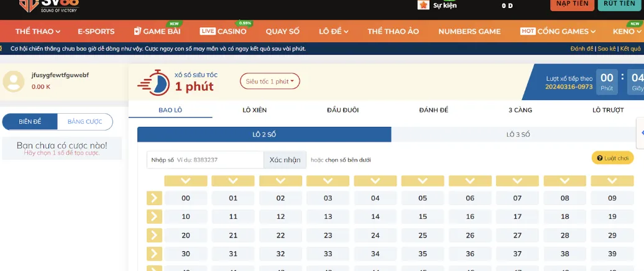Switch to the LÔ XIÊN tab
Viewport: 644px width, 271px height.
[x=254, y=110]
